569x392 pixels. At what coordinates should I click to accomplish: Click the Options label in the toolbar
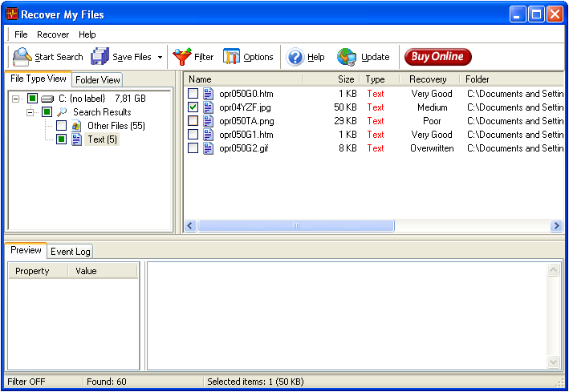(258, 57)
